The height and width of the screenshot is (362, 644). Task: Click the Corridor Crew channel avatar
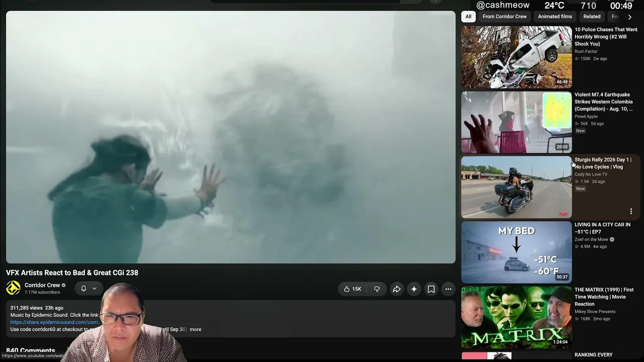(14, 288)
